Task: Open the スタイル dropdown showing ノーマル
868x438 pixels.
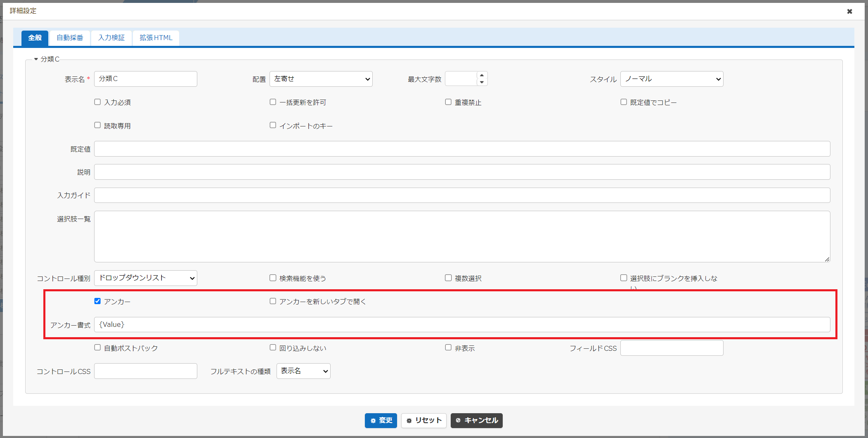Action: [672, 79]
